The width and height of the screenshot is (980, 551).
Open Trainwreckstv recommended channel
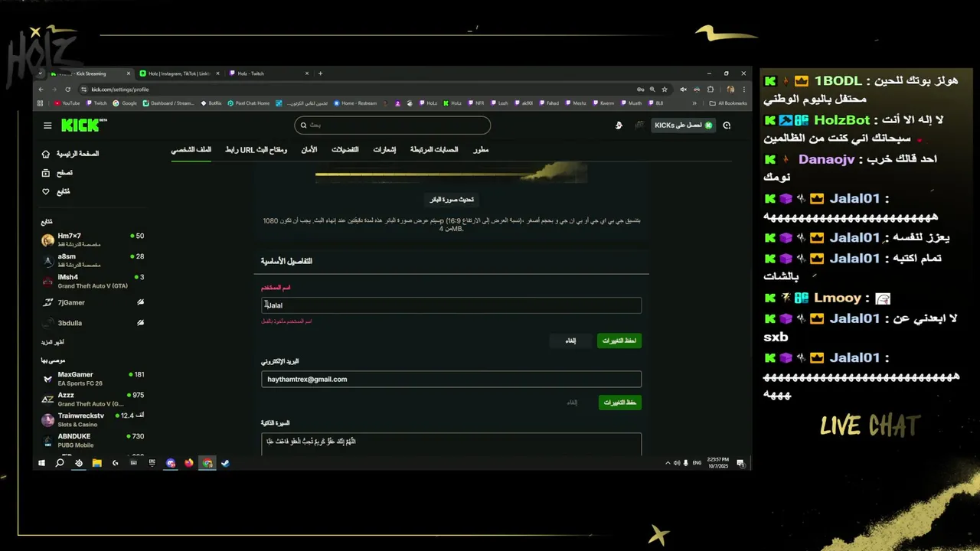click(x=93, y=419)
